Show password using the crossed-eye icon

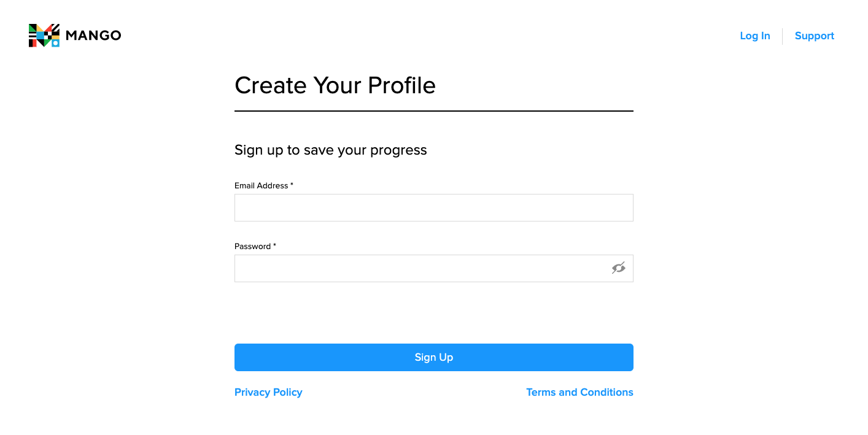click(618, 268)
